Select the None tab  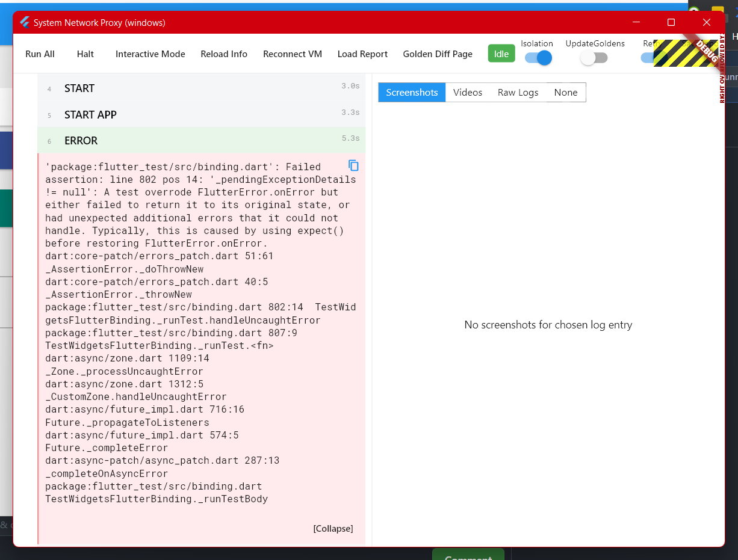pyautogui.click(x=565, y=92)
